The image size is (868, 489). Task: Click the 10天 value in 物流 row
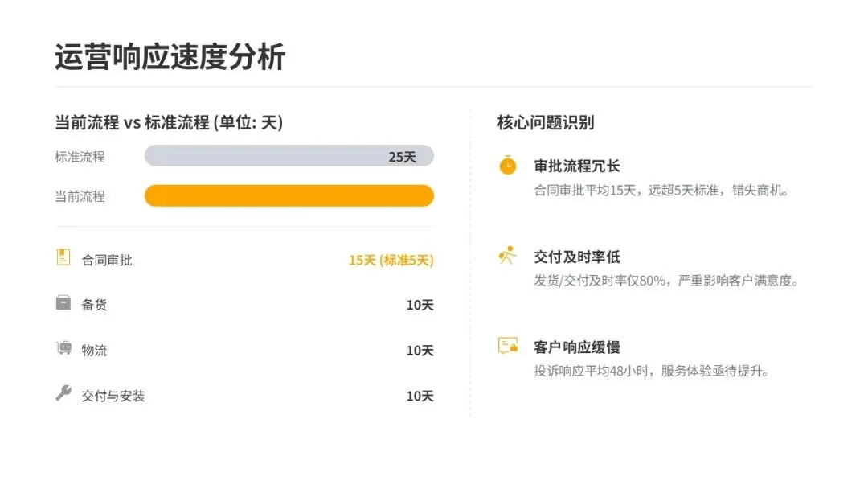pos(420,351)
